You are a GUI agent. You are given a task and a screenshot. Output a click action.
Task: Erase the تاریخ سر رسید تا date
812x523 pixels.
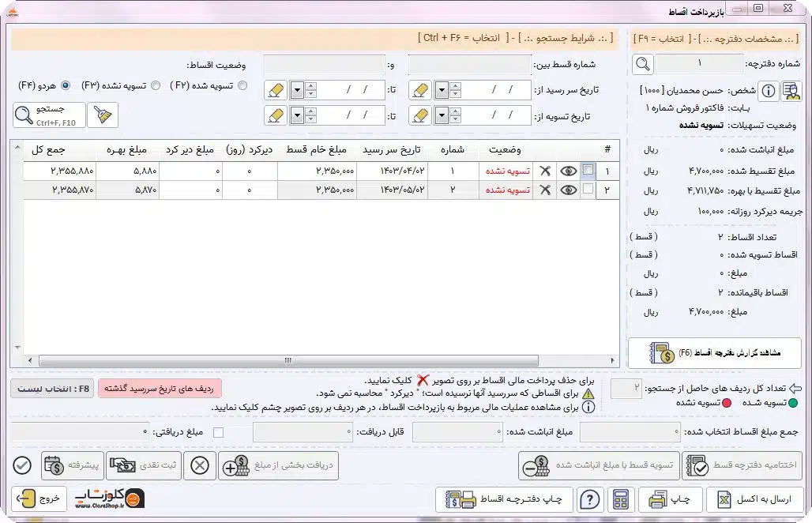pos(276,90)
